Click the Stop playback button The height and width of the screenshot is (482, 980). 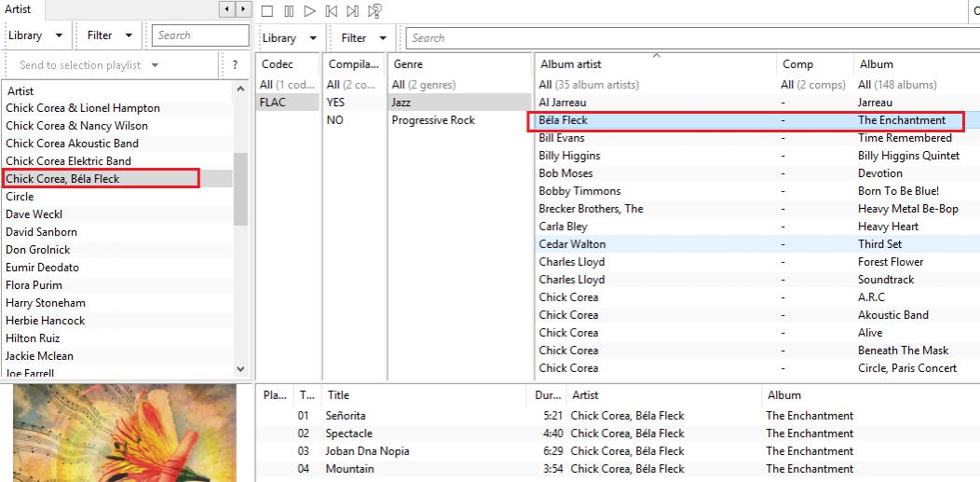click(x=267, y=11)
